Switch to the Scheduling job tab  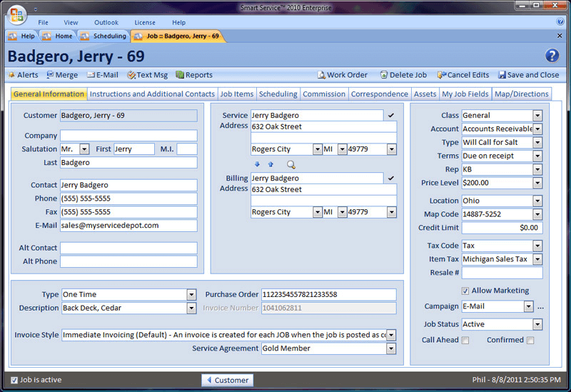pos(278,94)
